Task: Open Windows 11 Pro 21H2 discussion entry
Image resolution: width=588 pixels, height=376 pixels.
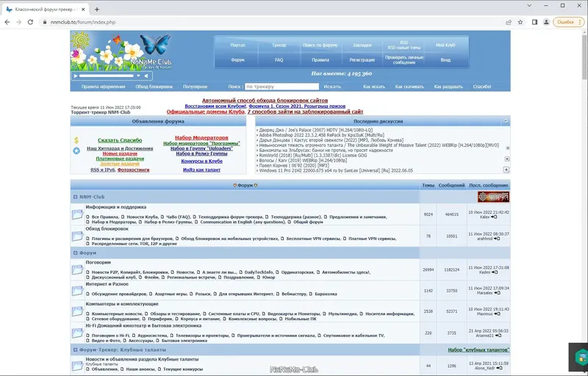Action: [336, 170]
